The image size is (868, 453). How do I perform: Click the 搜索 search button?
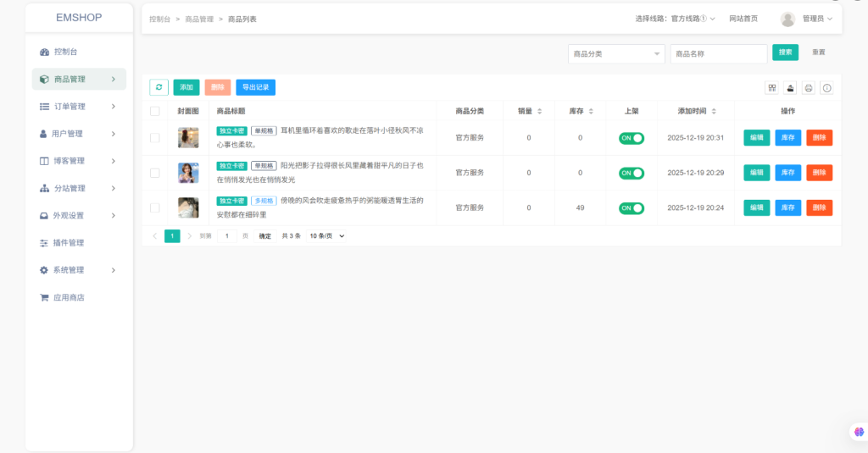[785, 52]
